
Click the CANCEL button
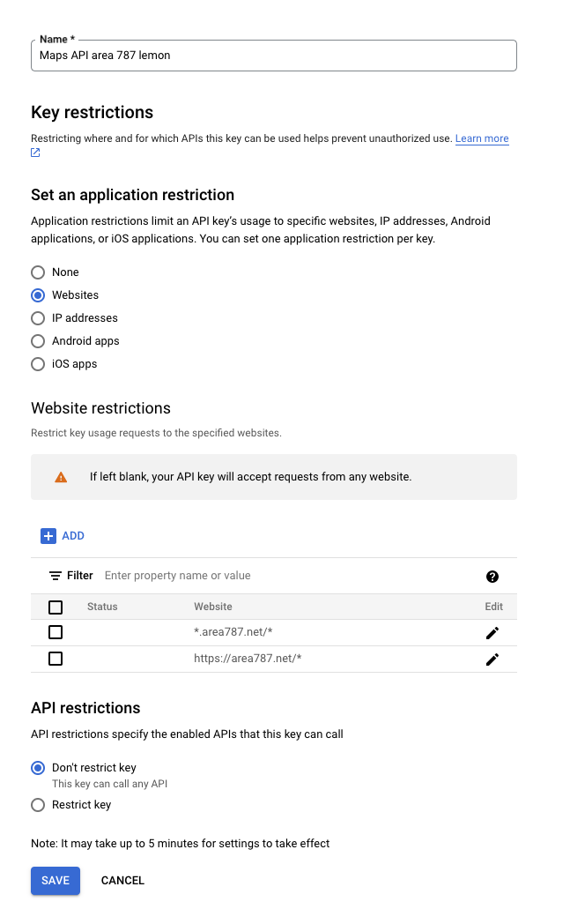point(122,880)
